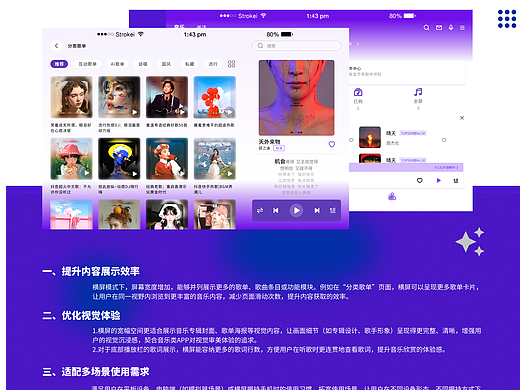The height and width of the screenshot is (390, 520).
Task: Open the 全部 music note icon
Action: pos(418,92)
